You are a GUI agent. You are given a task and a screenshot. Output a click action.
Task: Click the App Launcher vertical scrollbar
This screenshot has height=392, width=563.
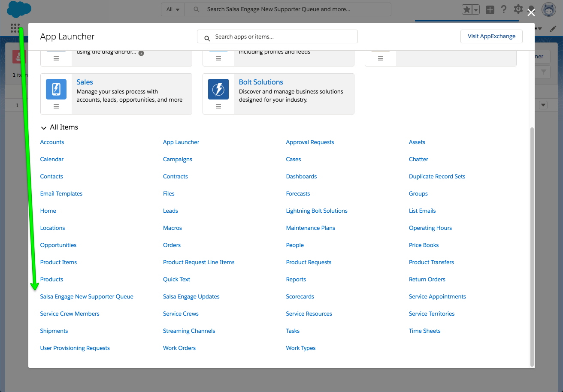pos(532,247)
